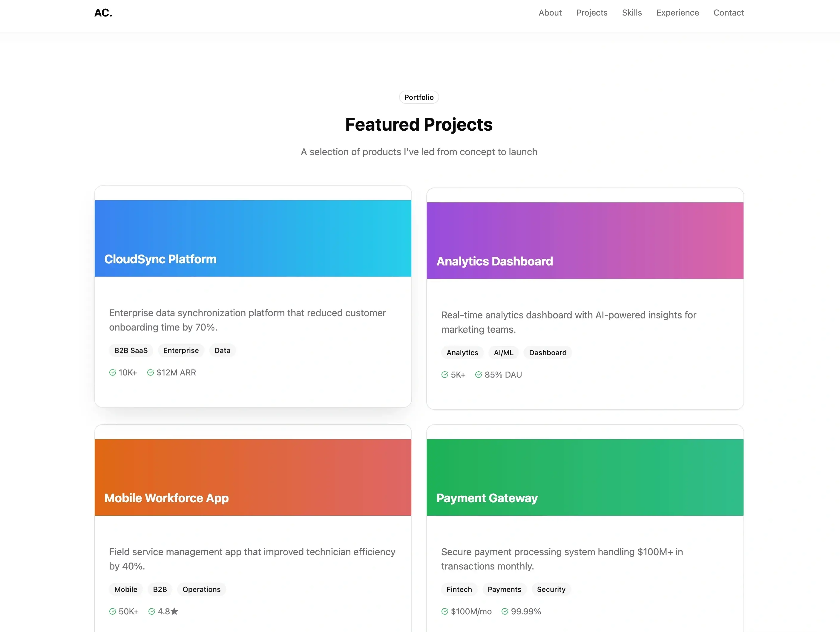Click the Operations tag
Image resolution: width=840 pixels, height=632 pixels.
pyautogui.click(x=201, y=589)
